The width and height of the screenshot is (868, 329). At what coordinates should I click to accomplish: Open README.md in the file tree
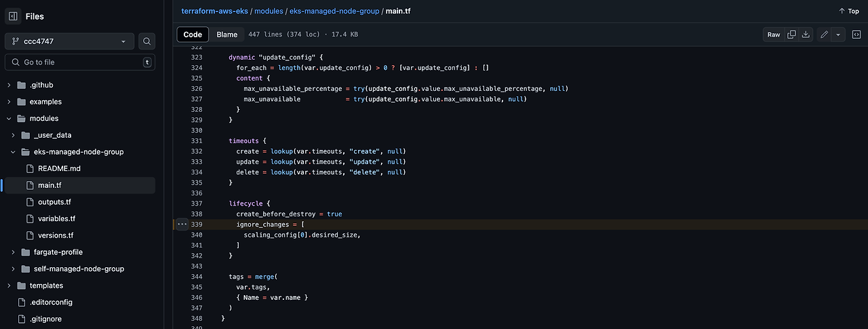59,168
